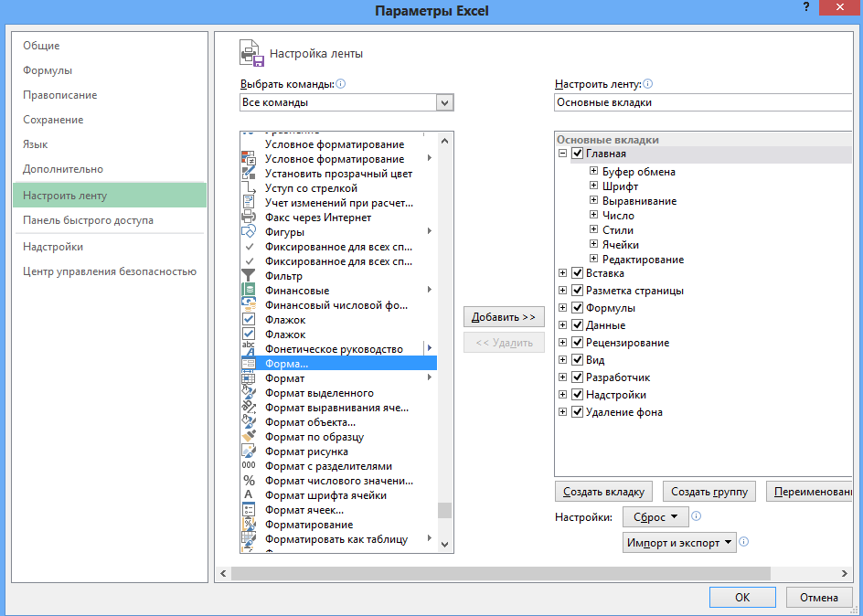
Task: Click the 'Формат по образцу' paintbrush icon
Action: point(249,437)
